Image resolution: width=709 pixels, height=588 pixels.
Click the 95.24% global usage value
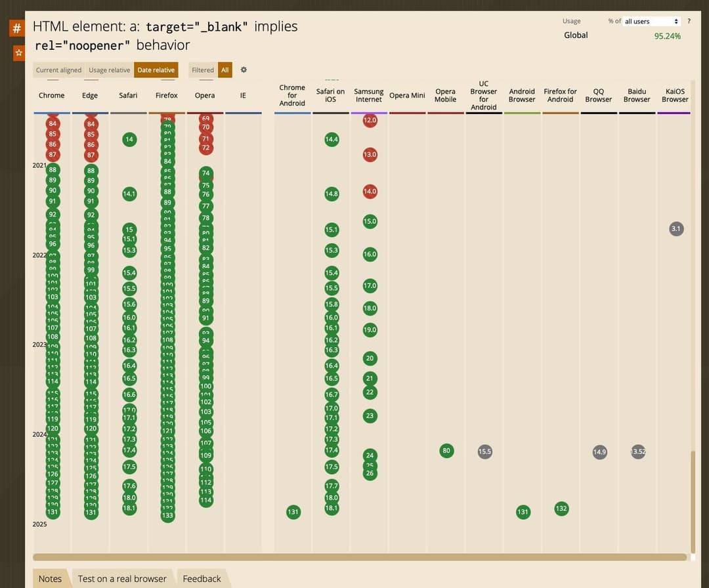point(668,36)
